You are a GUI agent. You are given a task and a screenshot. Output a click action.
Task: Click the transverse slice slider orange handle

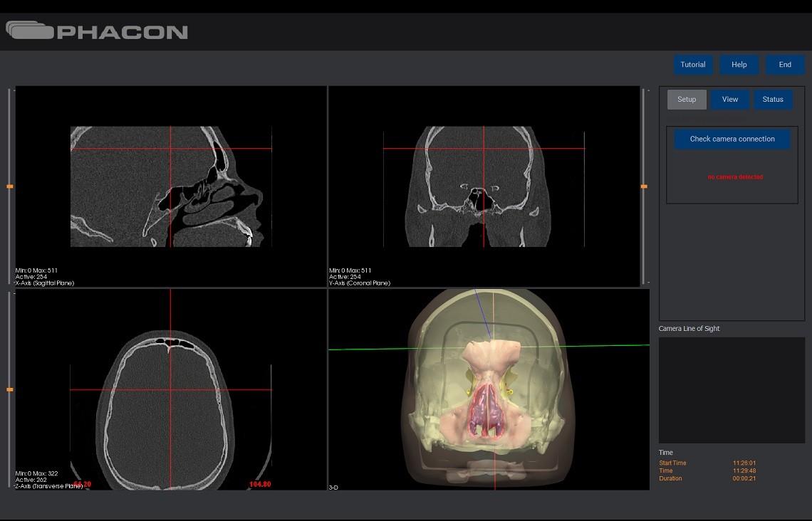pos(10,390)
